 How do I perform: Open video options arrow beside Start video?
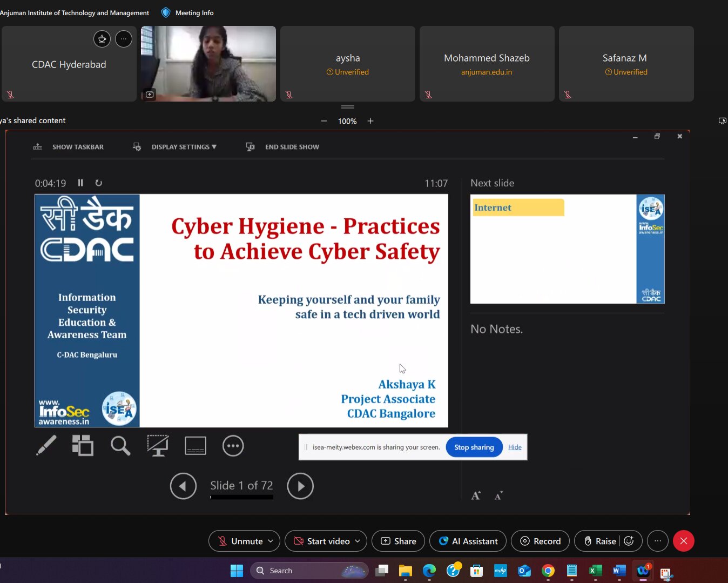pyautogui.click(x=358, y=541)
